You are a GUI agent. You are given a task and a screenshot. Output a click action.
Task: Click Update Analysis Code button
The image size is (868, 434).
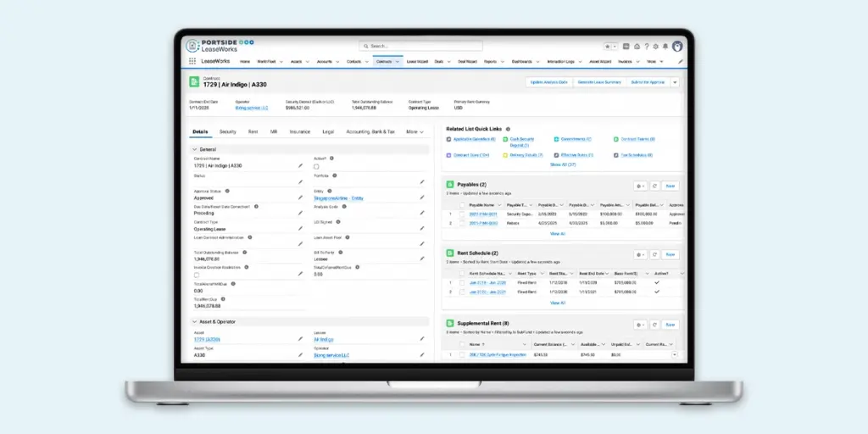click(x=549, y=82)
